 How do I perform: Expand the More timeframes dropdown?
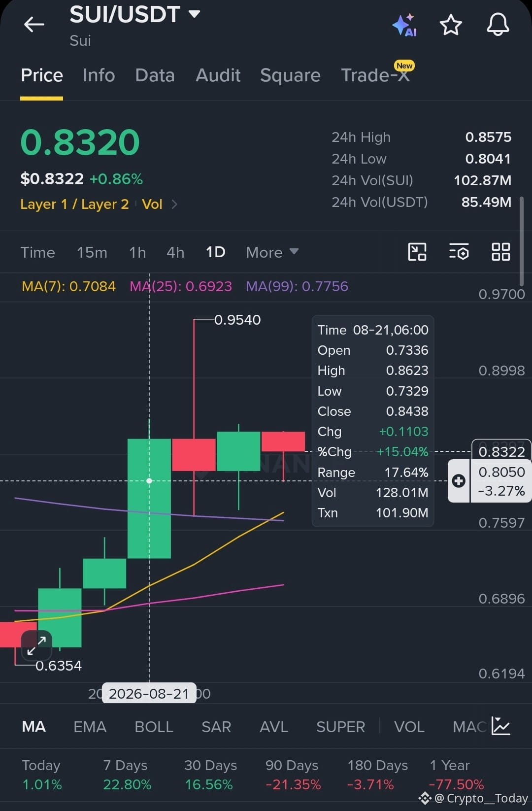(x=272, y=252)
